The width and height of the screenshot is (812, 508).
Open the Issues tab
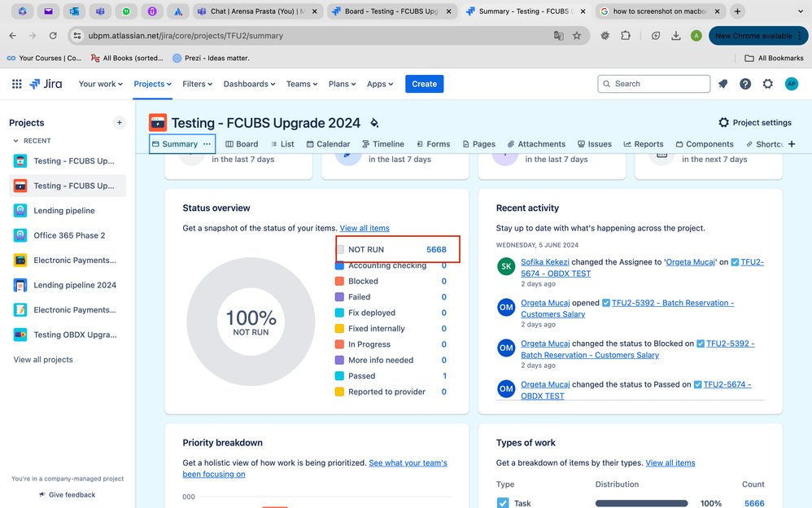click(x=595, y=144)
